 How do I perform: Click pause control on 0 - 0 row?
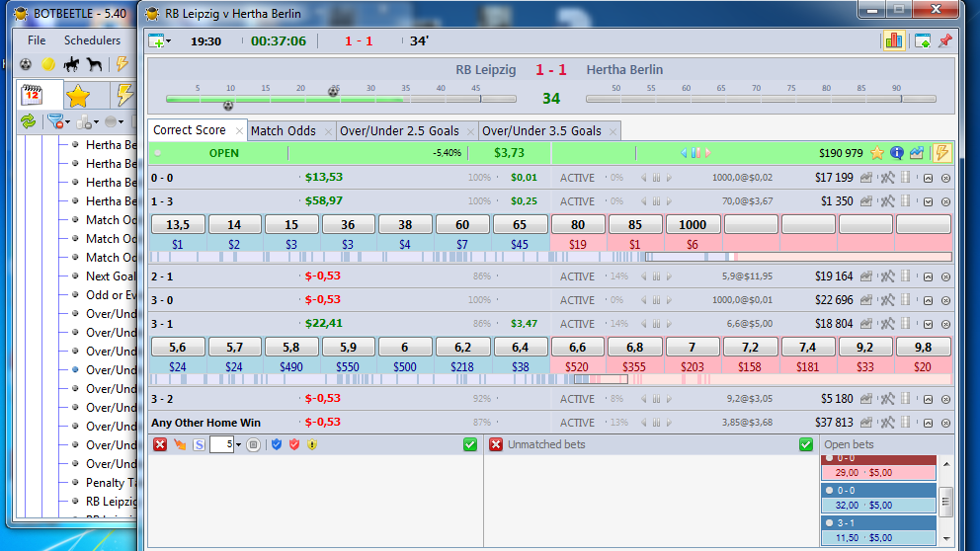pos(656,178)
